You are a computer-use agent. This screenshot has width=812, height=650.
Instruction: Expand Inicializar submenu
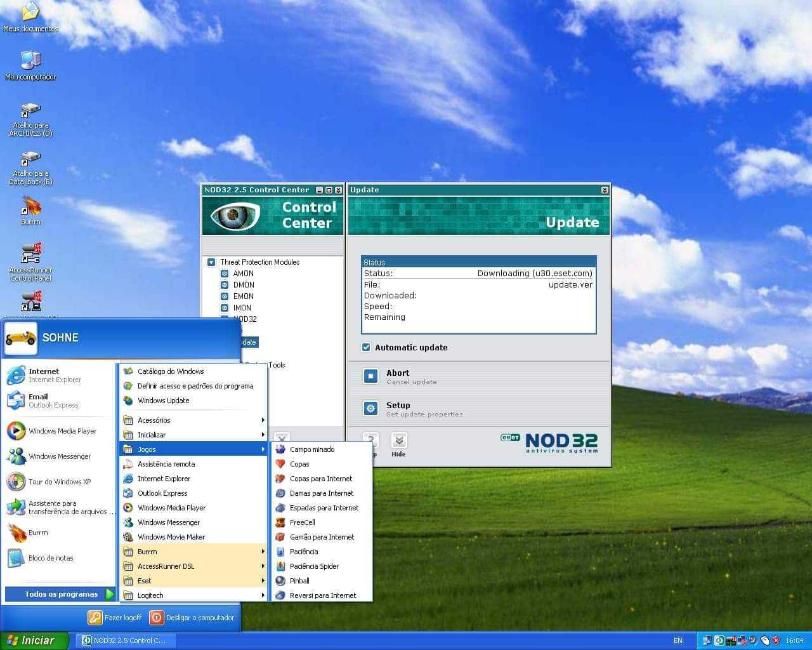(193, 435)
